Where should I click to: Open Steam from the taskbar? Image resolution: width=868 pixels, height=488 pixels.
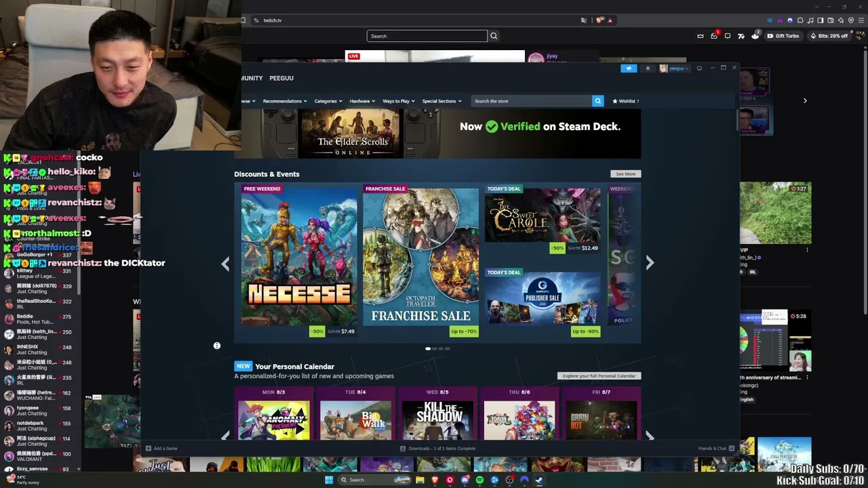click(x=539, y=480)
